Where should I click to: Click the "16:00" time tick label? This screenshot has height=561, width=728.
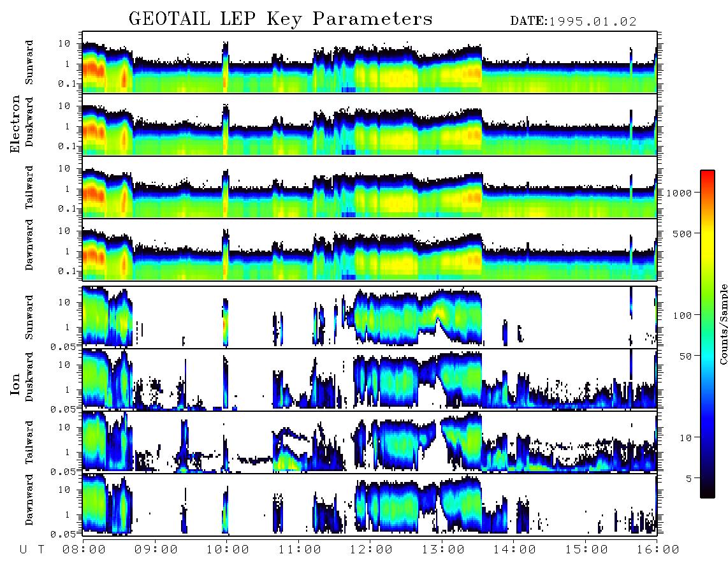pos(658,550)
